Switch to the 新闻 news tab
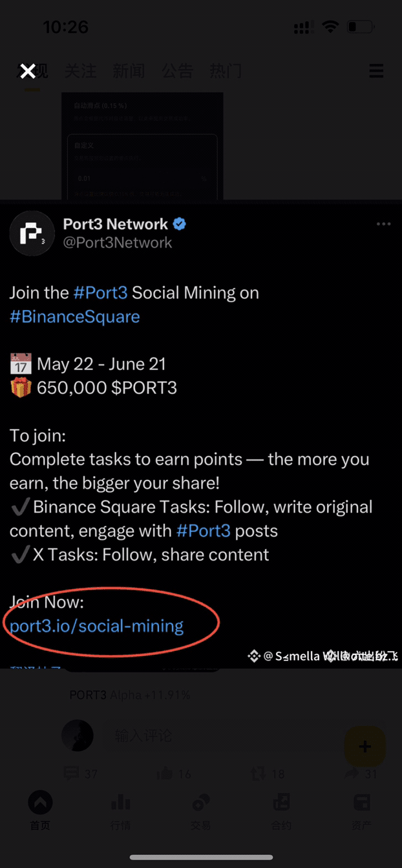 coord(129,71)
